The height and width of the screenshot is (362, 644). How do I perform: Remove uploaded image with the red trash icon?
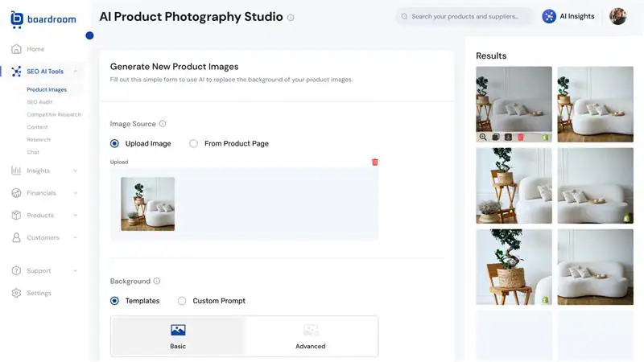click(374, 162)
